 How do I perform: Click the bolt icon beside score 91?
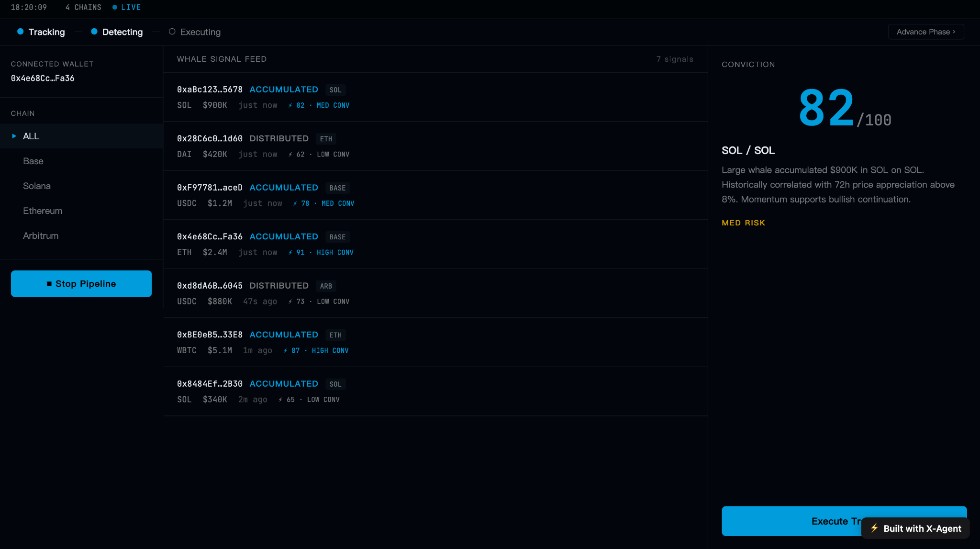pos(290,252)
